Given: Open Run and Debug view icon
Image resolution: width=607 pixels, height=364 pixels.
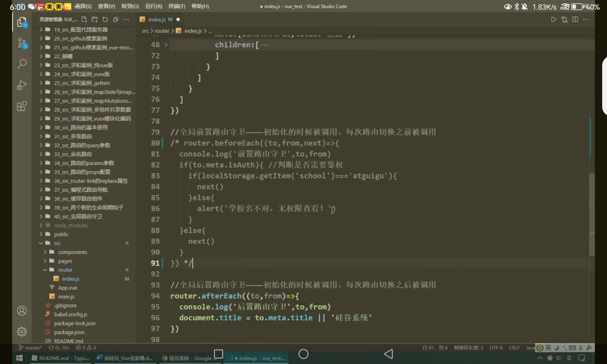Looking at the screenshot, I should pos(22,85).
